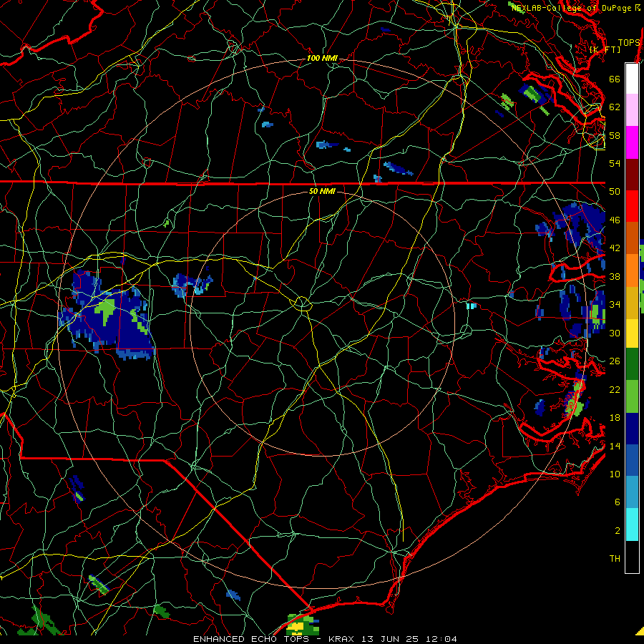Screen dimensions: 644x644
Task: Select the light blue legend swatch
Action: point(632,492)
